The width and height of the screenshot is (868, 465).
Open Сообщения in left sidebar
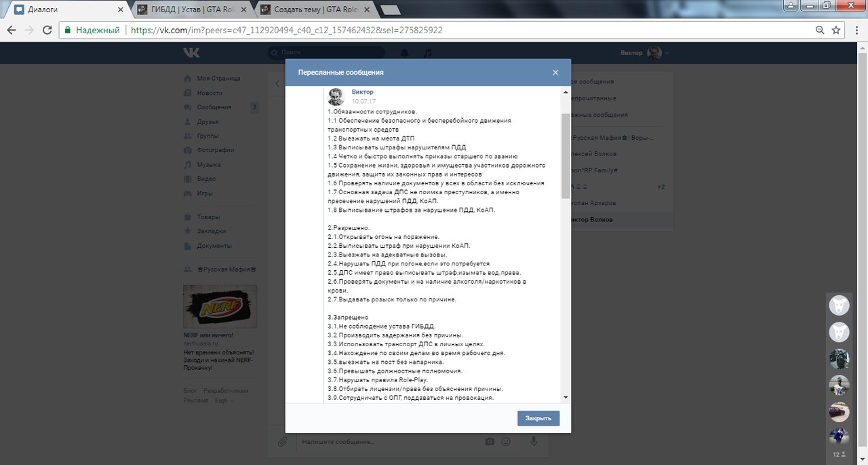pyautogui.click(x=214, y=107)
